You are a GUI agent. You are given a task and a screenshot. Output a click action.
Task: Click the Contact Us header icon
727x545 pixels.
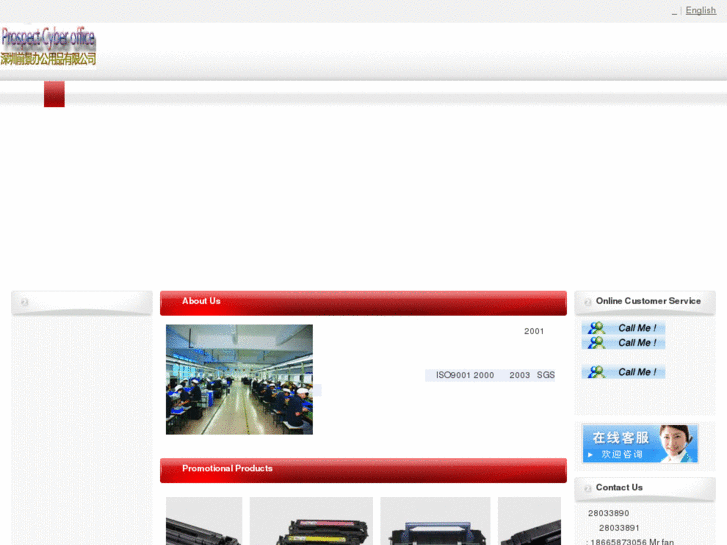587,488
